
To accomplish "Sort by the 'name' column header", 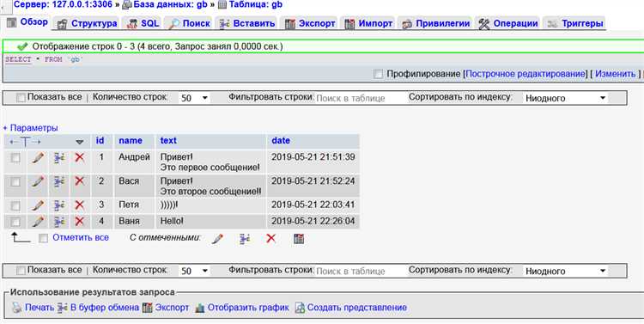I will tap(131, 141).
